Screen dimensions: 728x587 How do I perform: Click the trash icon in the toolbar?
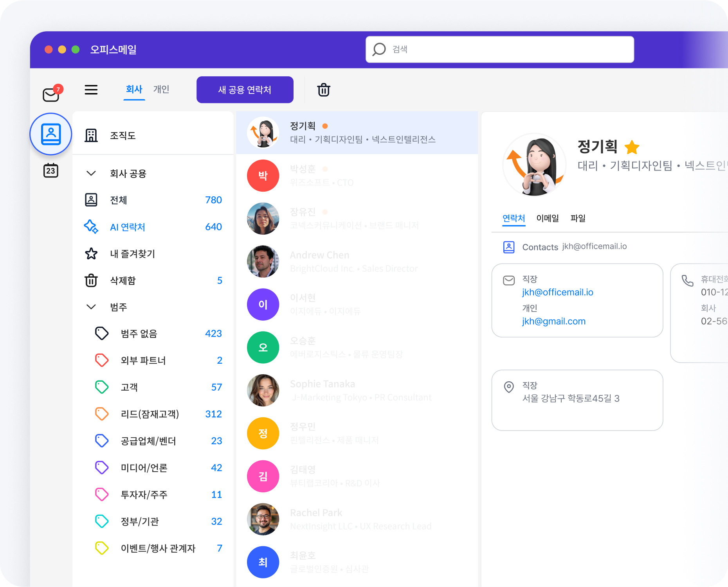click(x=323, y=90)
